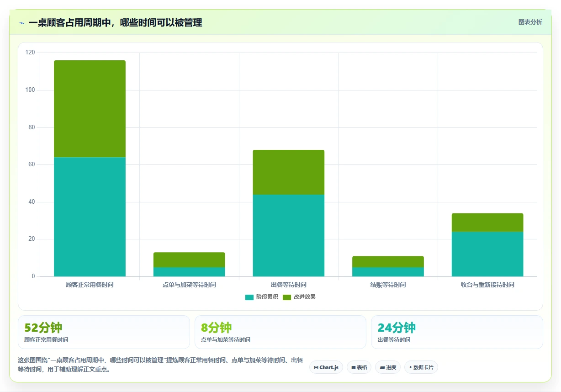
Task: Click the 52分钟 data card value
Action: point(43,328)
